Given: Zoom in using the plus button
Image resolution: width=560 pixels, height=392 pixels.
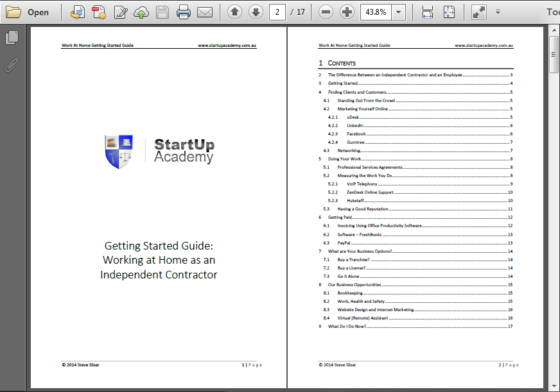Looking at the screenshot, I should point(347,12).
